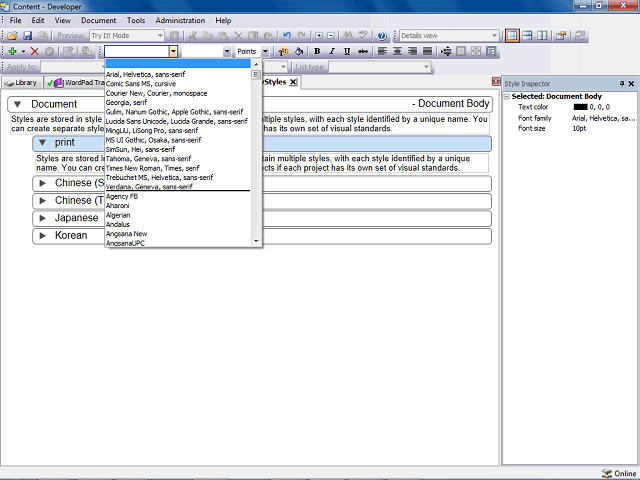Open the blue Help question mark icon
This screenshot has height=480, width=640.
[382, 36]
